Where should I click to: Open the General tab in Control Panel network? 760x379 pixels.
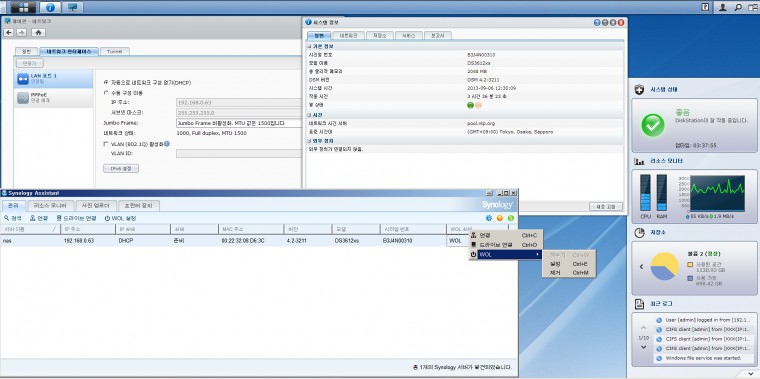pos(26,51)
